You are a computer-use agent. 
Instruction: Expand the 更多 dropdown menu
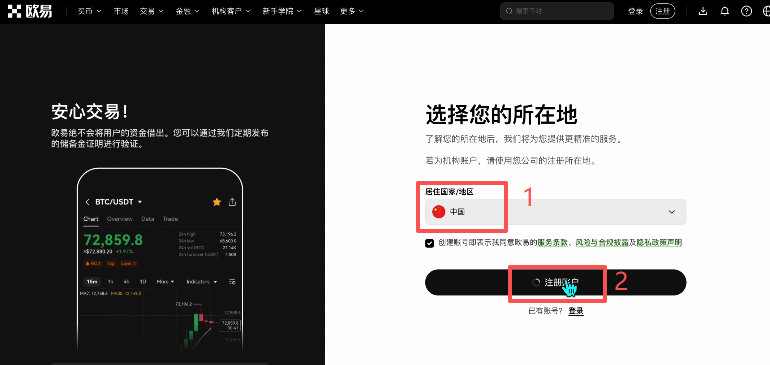point(352,11)
